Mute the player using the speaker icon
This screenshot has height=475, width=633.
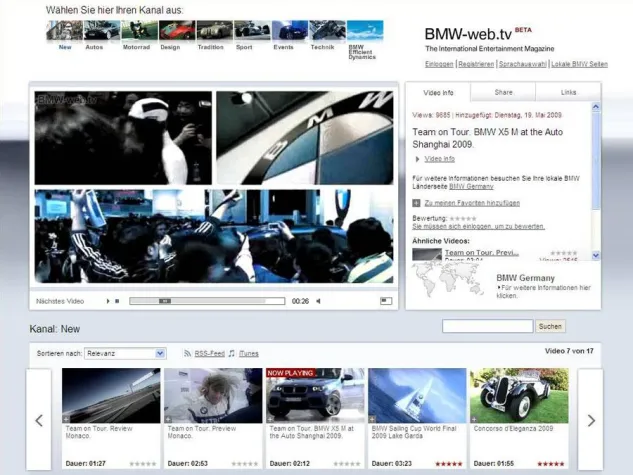coord(319,301)
